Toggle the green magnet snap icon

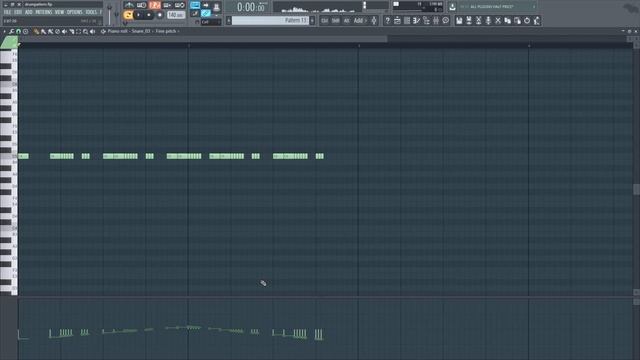(x=18, y=31)
